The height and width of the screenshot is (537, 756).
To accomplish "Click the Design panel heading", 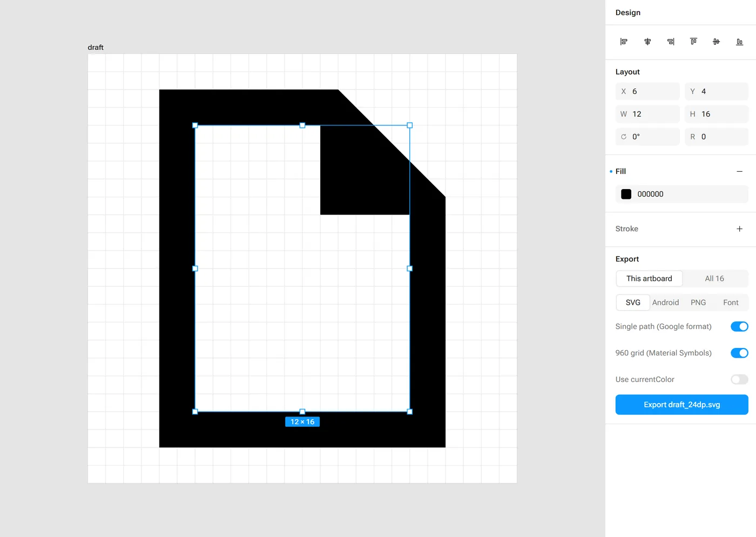I will [628, 12].
